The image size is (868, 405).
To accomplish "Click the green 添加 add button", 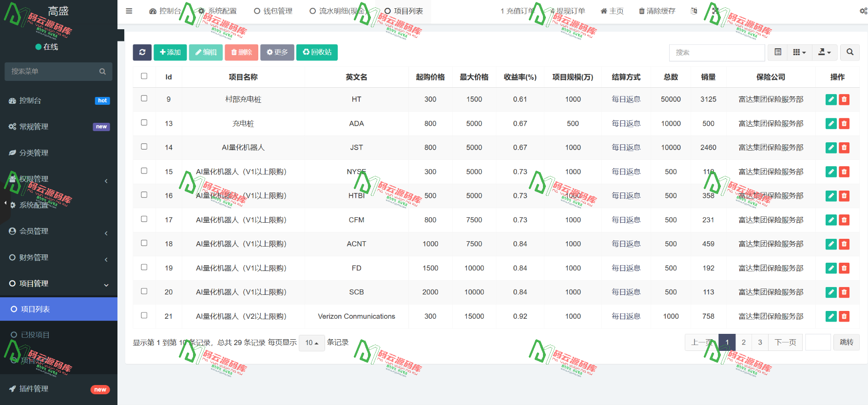I will coord(170,52).
